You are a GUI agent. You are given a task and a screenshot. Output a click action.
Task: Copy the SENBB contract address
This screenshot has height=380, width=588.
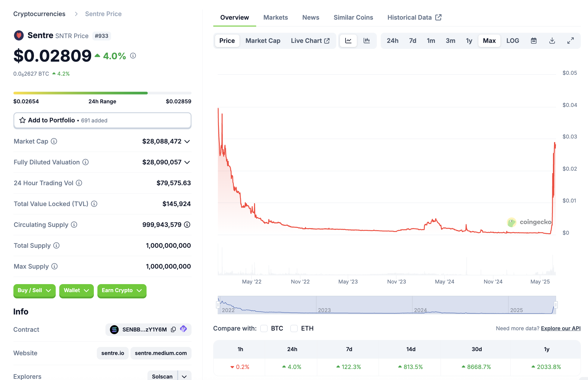click(173, 329)
